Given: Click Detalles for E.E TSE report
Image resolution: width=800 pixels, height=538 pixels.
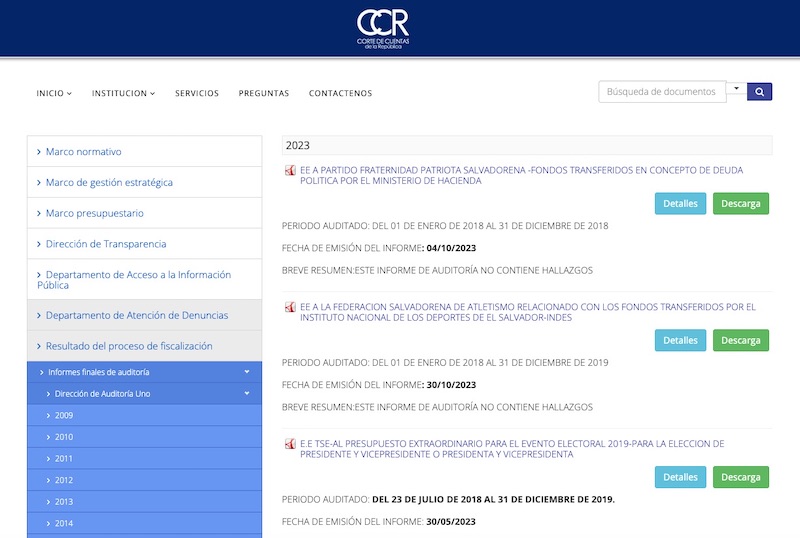Looking at the screenshot, I should pyautogui.click(x=680, y=477).
